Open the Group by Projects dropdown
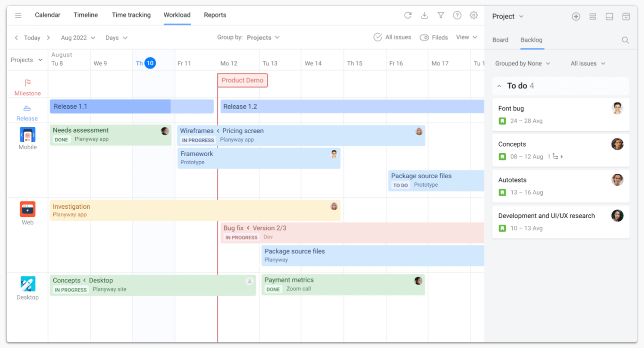This screenshot has height=348, width=644. 263,38
